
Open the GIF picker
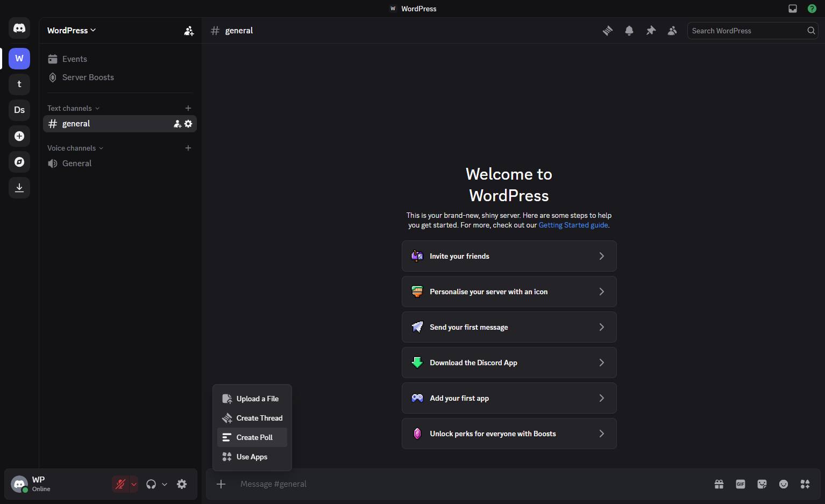point(741,484)
